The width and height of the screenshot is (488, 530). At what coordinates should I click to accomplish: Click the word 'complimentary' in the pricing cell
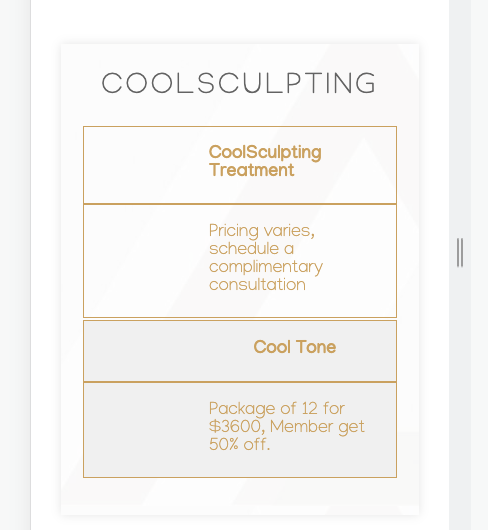pyautogui.click(x=266, y=267)
